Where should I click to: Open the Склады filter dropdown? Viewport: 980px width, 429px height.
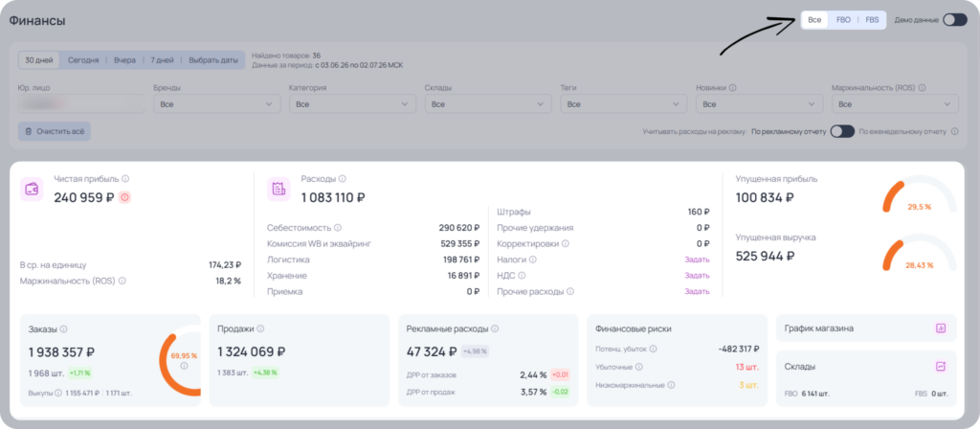(488, 103)
